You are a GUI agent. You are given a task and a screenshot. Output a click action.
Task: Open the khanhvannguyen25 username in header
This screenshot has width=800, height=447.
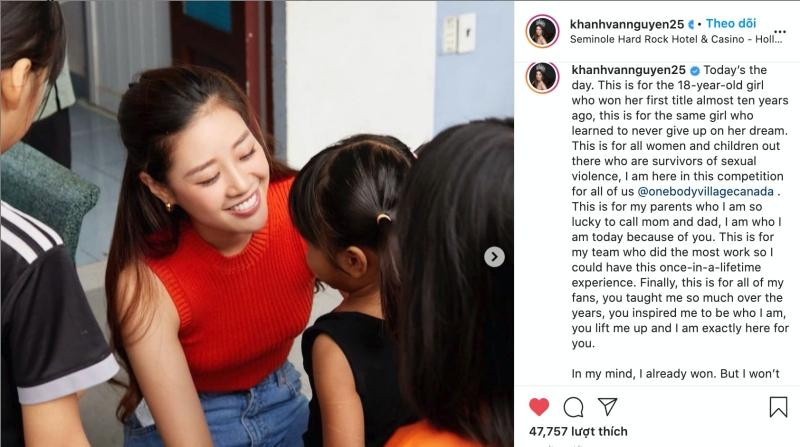[627, 24]
